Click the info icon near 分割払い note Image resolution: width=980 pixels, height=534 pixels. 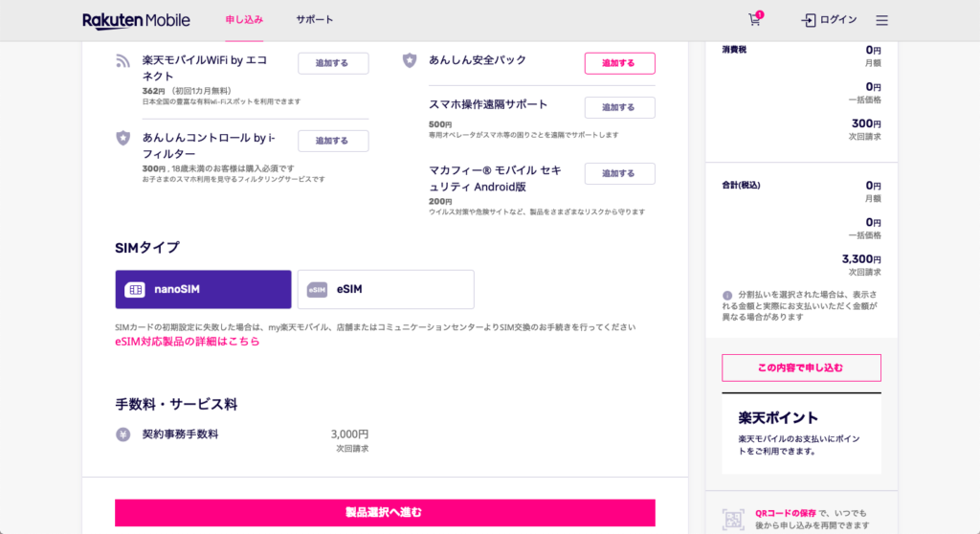tap(727, 295)
